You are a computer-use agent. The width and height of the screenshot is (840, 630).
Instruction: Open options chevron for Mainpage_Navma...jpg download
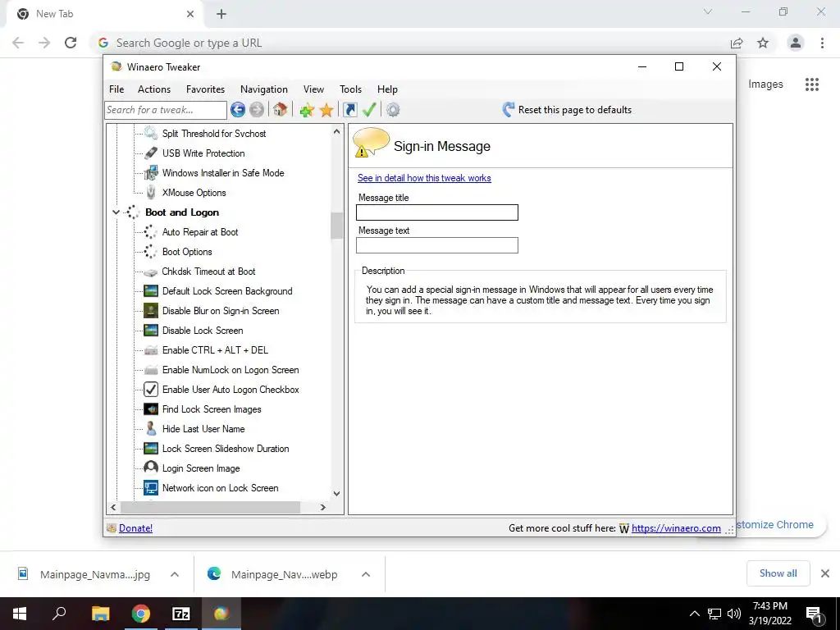[x=175, y=574]
